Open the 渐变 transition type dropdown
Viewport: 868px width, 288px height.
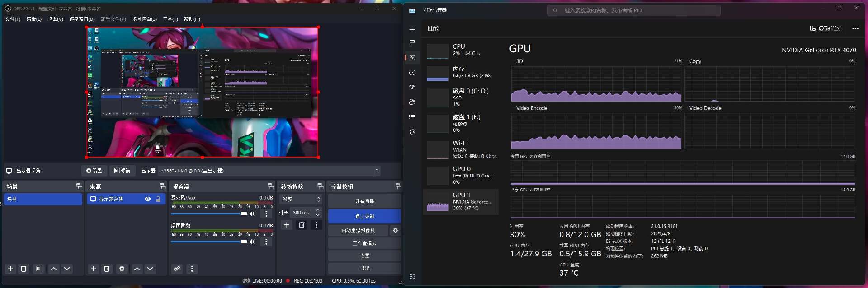301,199
